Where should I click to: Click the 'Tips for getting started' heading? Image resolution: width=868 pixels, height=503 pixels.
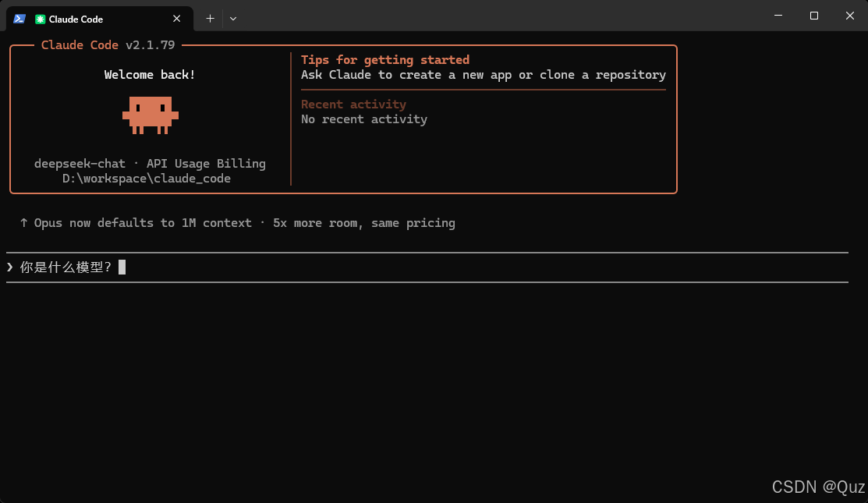(x=385, y=60)
